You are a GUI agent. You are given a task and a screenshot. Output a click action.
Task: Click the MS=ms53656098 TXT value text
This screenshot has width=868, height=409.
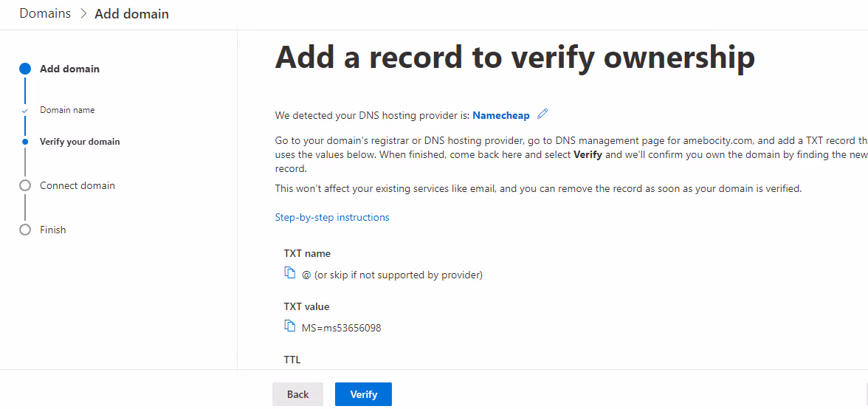[342, 328]
